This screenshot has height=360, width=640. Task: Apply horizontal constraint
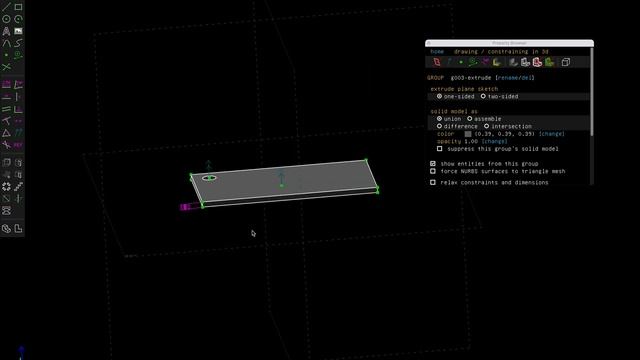coord(6,97)
